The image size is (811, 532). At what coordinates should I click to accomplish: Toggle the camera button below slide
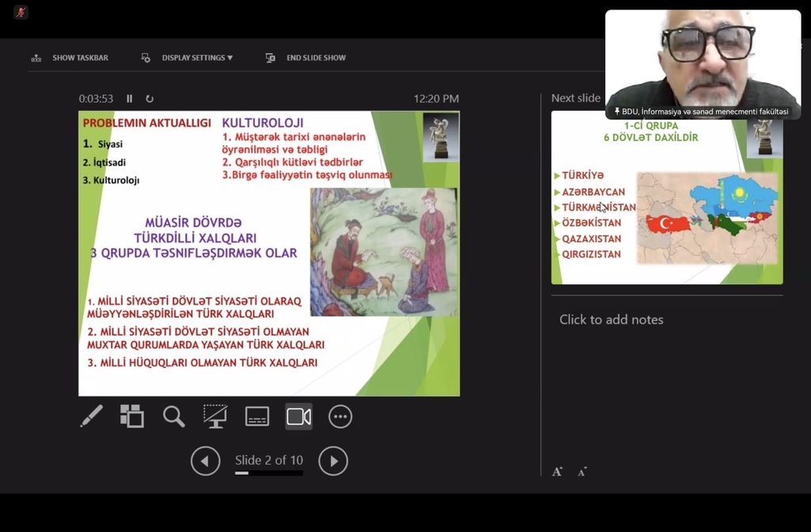coord(299,416)
